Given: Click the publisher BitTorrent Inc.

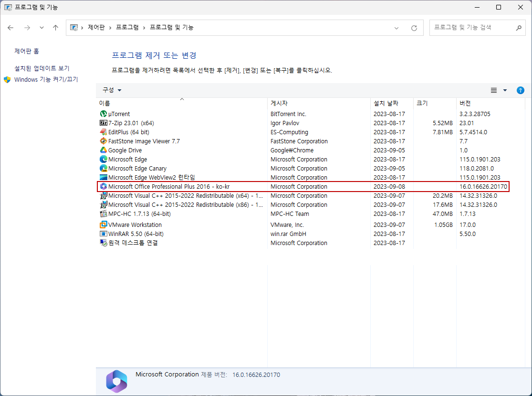Looking at the screenshot, I should [288, 114].
